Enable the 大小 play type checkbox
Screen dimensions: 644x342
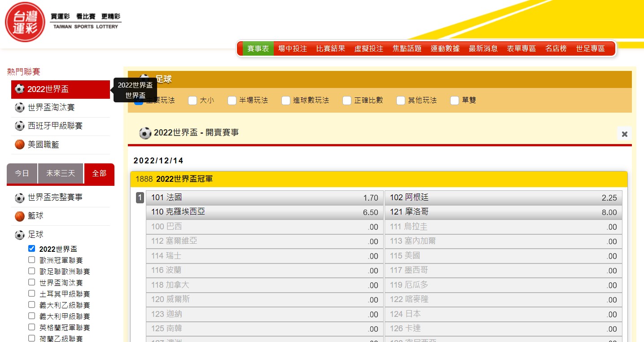pos(193,101)
